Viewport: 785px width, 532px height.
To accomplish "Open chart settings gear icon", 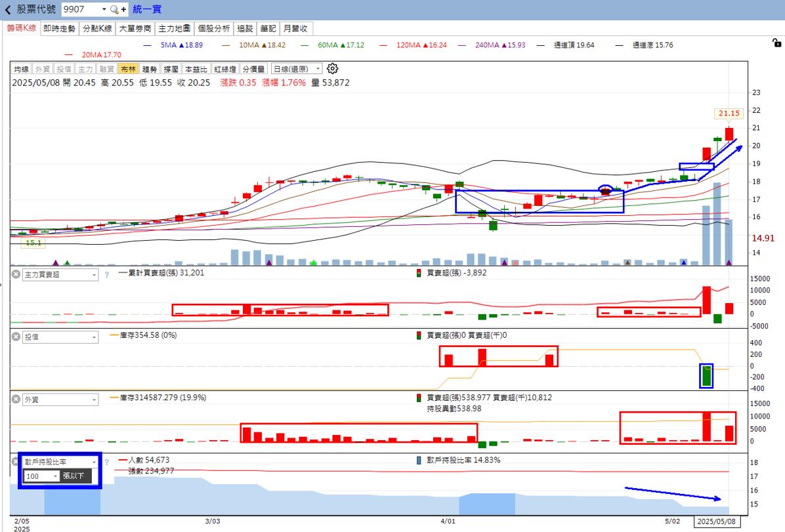I will [332, 69].
